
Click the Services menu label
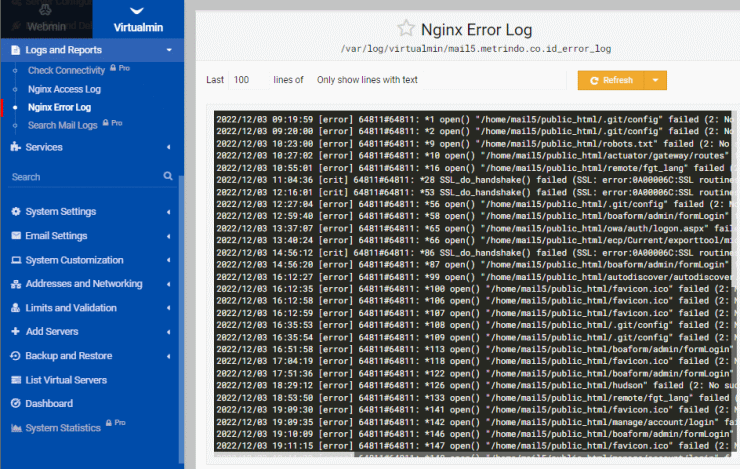tap(44, 147)
